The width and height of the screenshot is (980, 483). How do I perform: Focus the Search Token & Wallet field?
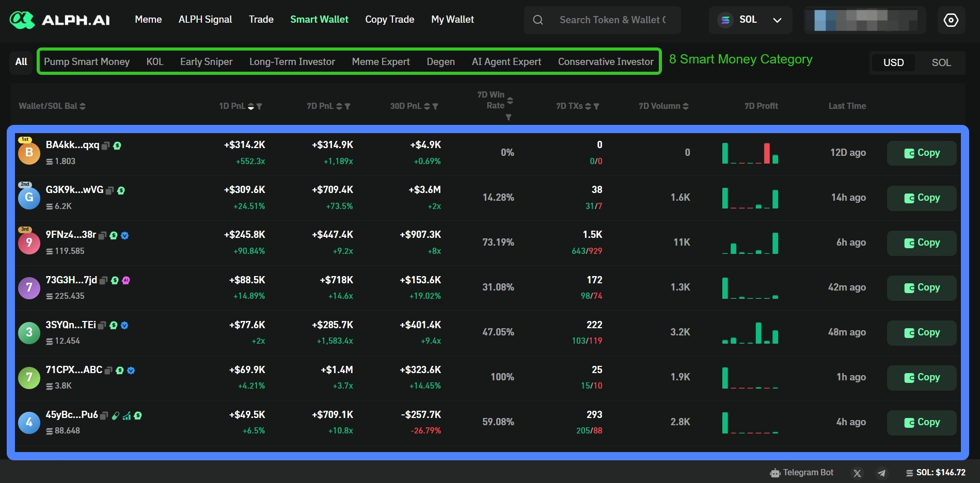pyautogui.click(x=612, y=20)
